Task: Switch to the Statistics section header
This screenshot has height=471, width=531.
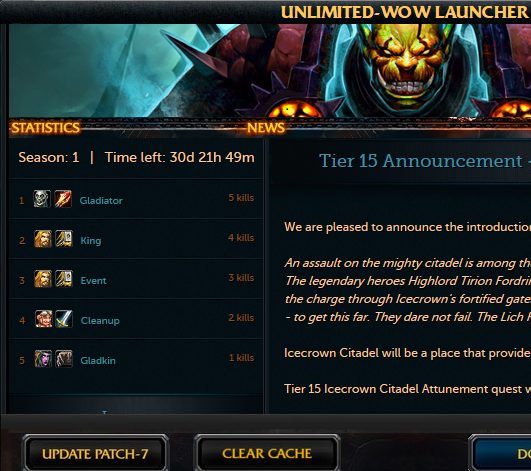Action: [45, 128]
